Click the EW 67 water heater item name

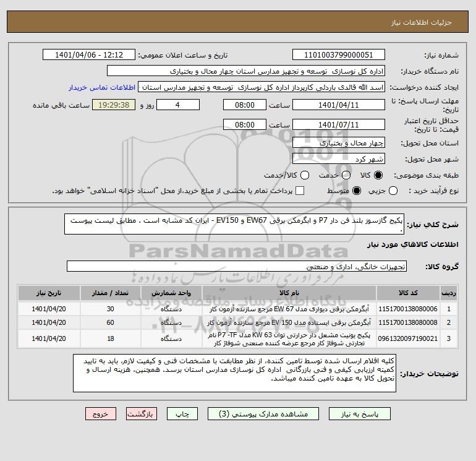(289, 309)
